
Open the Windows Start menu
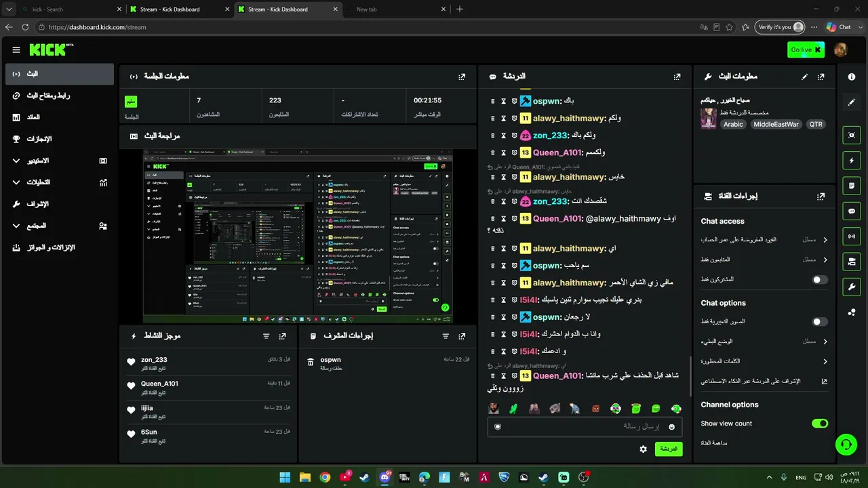tap(285, 477)
